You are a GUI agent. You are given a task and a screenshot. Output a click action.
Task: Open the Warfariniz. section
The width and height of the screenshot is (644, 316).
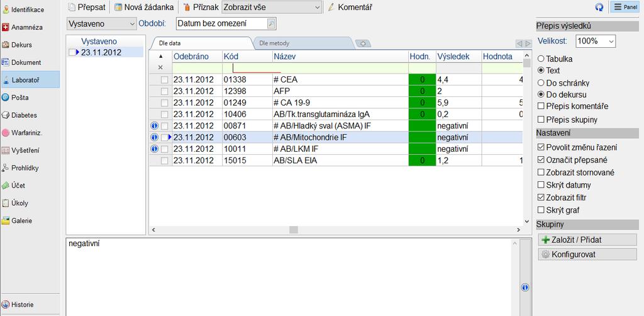30,133
